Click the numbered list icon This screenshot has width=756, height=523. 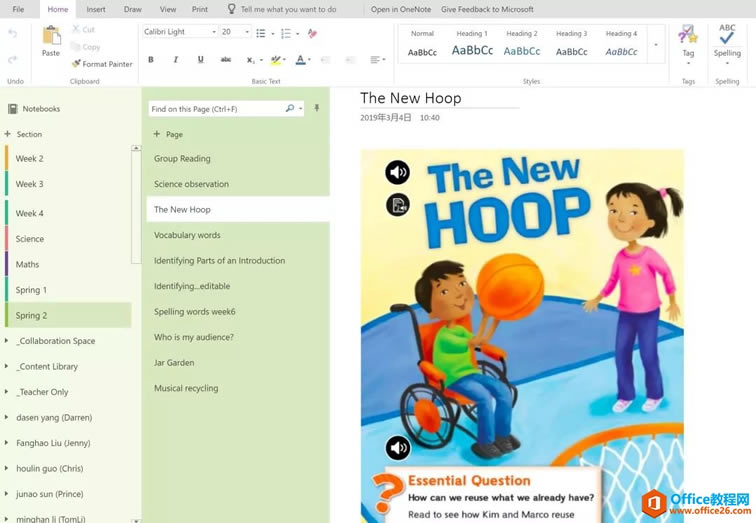(x=286, y=33)
